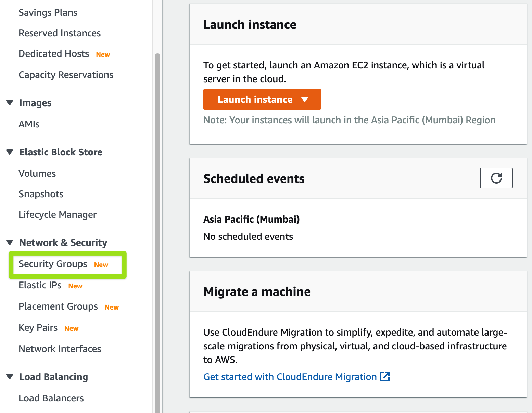Open Placement Groups in navigation
This screenshot has height=413, width=532.
coord(58,306)
